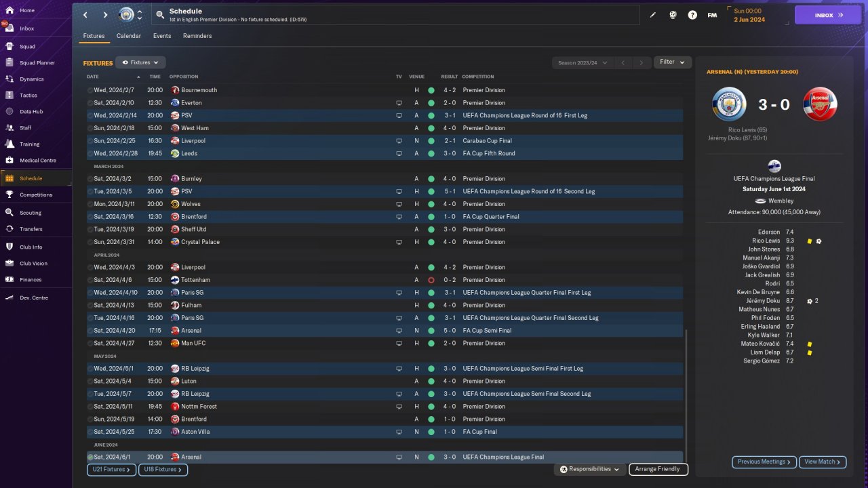Go back with the top-bar left arrow
This screenshot has height=488, width=868.
85,15
